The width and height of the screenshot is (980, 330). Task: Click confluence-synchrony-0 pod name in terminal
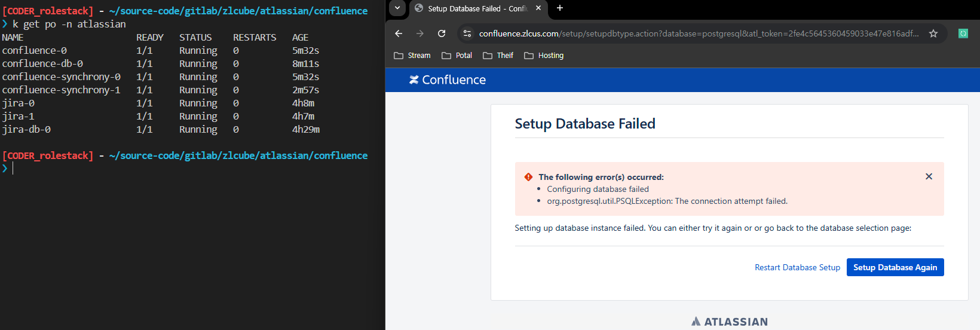click(x=61, y=77)
